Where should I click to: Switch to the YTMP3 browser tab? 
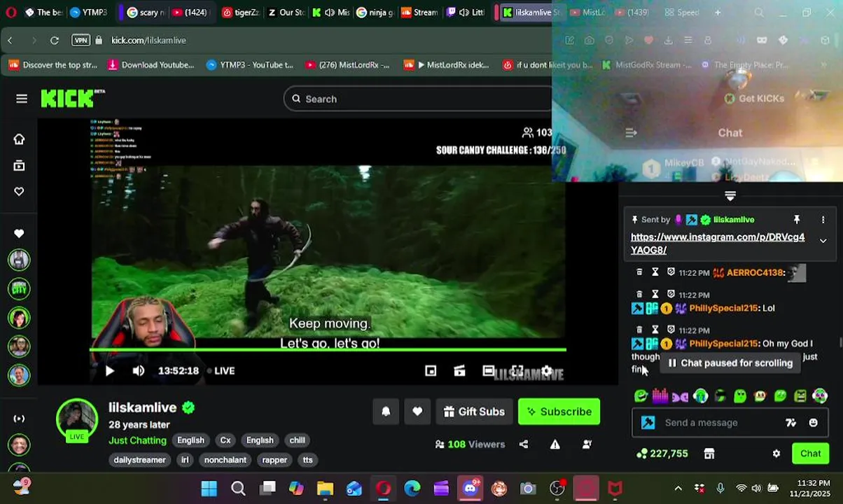click(89, 12)
